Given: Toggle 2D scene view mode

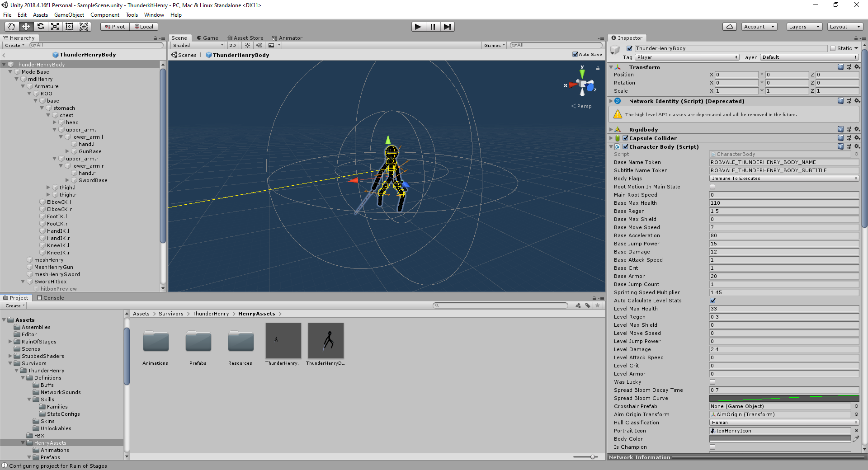Looking at the screenshot, I should click(x=232, y=45).
